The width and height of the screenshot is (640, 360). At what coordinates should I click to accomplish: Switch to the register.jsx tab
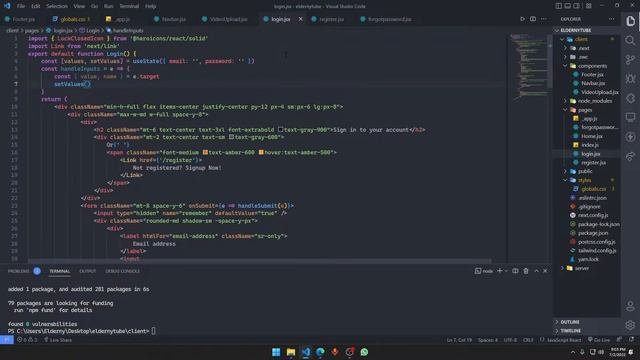coord(331,19)
